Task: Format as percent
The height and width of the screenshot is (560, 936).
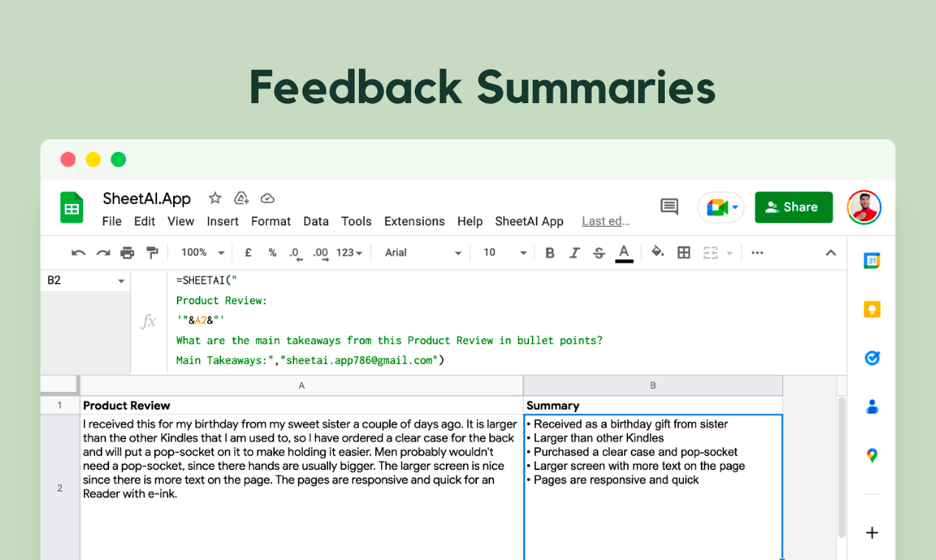Action: click(x=273, y=253)
